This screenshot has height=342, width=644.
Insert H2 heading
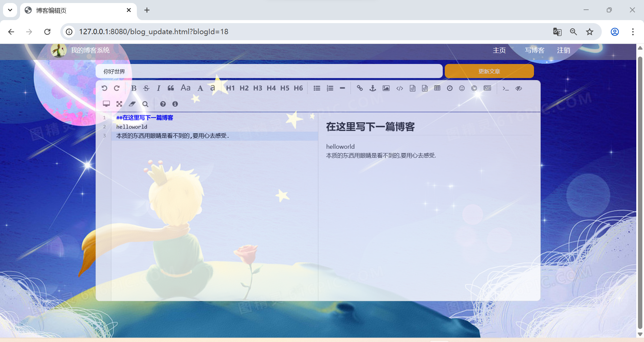pos(244,88)
